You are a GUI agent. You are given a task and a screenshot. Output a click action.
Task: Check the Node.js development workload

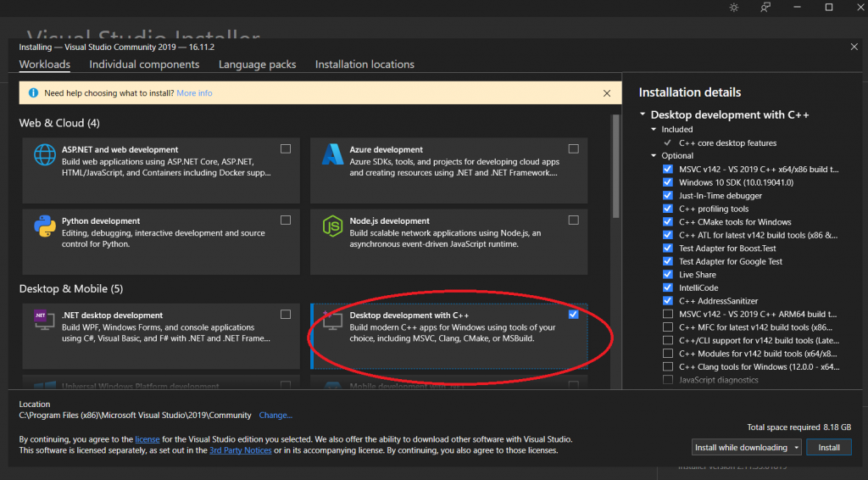click(x=574, y=220)
